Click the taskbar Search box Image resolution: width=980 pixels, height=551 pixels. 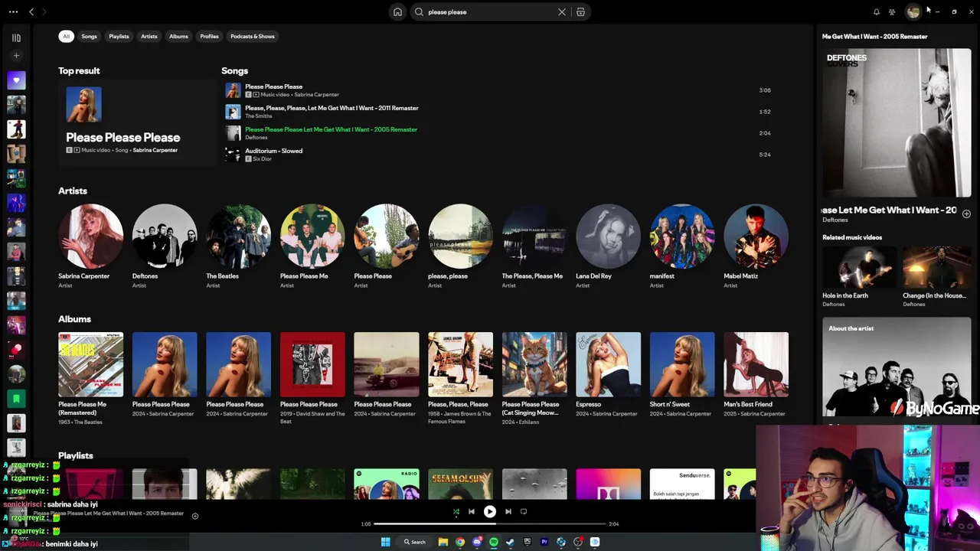(414, 542)
